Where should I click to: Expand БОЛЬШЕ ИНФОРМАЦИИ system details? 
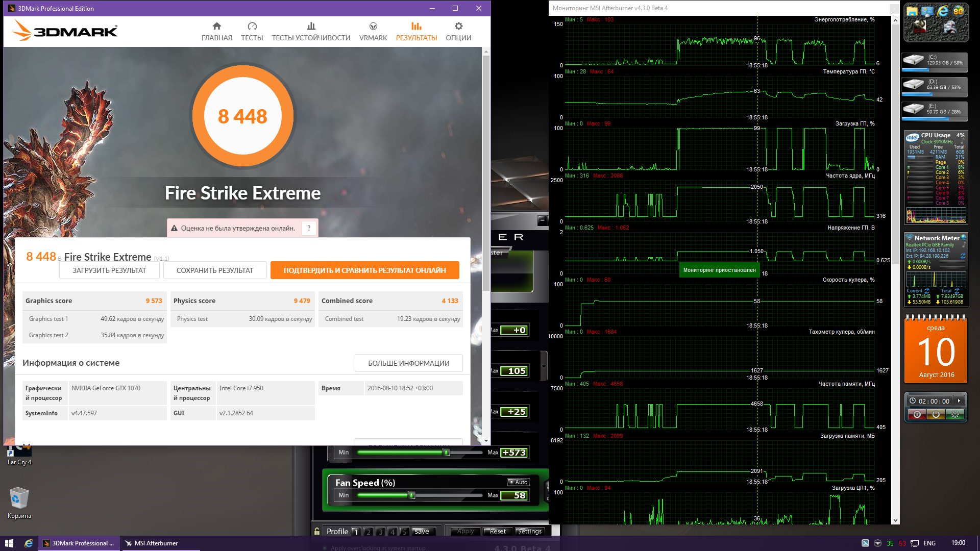pyautogui.click(x=408, y=363)
